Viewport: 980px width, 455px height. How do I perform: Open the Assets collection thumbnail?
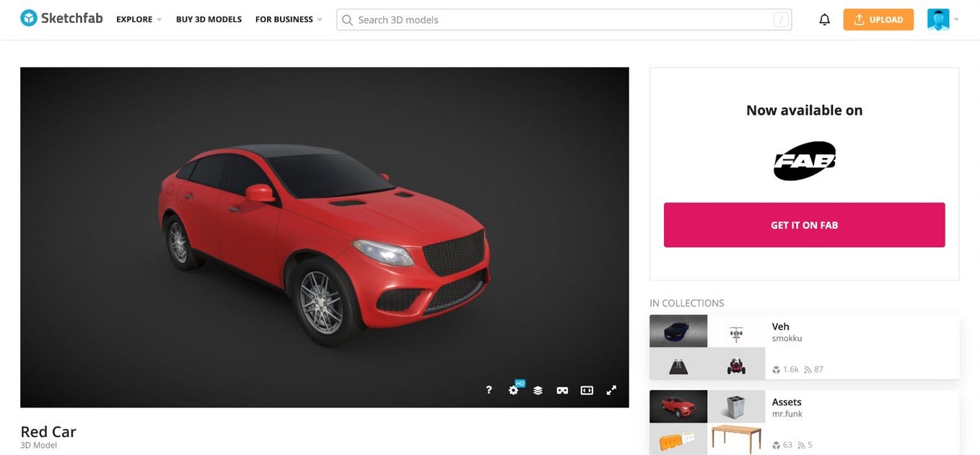(678, 406)
